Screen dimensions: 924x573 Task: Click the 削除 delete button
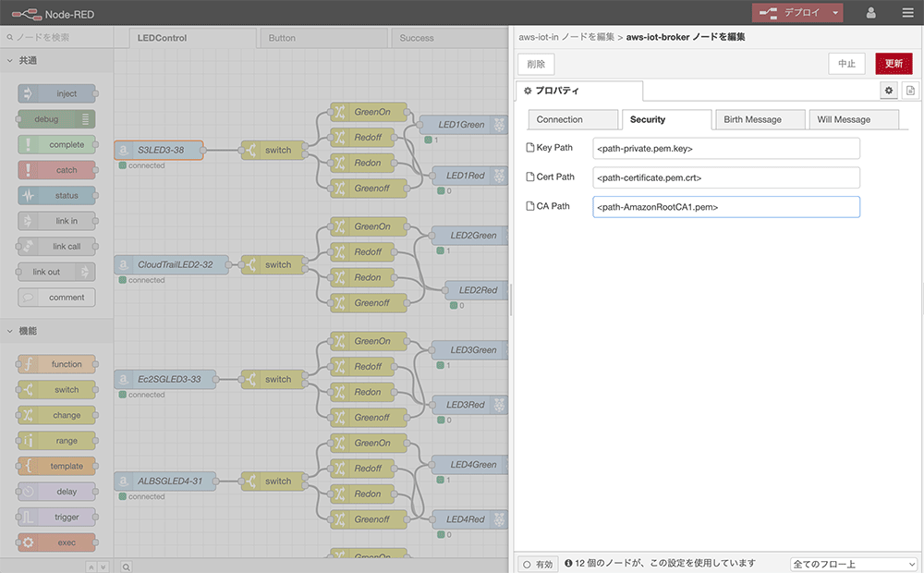coord(536,64)
